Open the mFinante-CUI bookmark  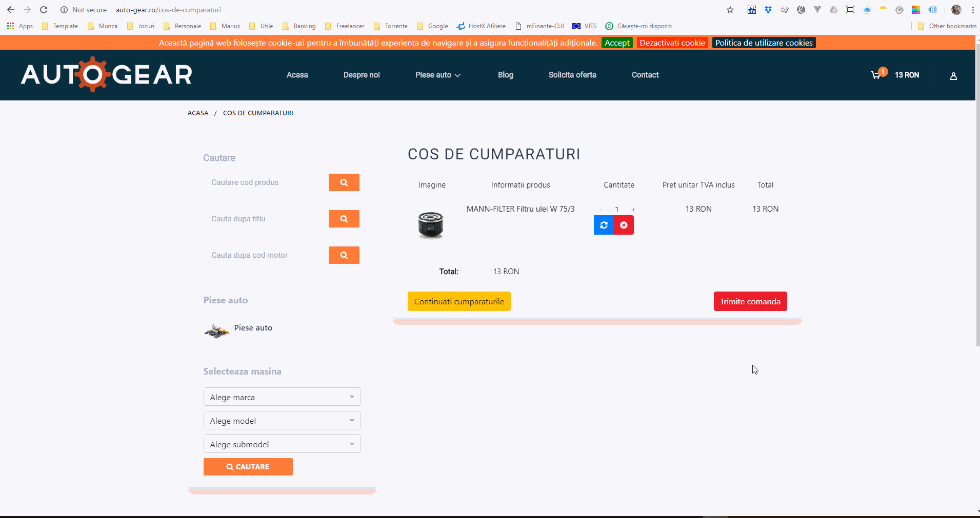point(539,26)
